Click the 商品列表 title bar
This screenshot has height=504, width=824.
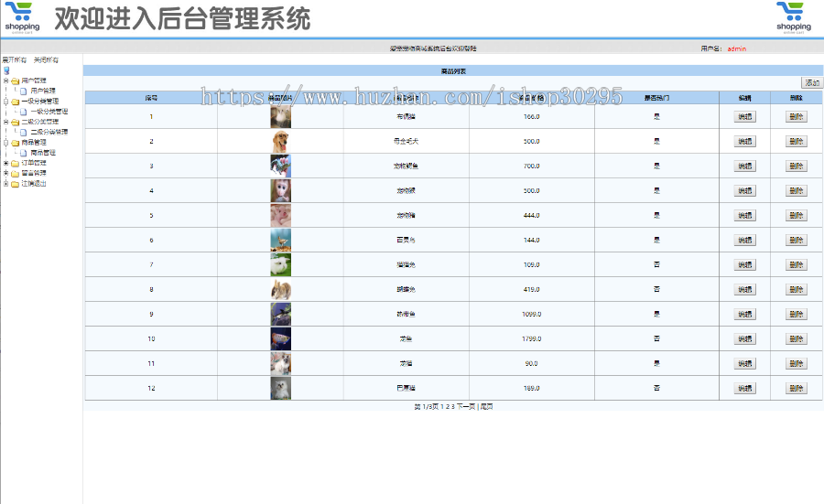[453, 70]
